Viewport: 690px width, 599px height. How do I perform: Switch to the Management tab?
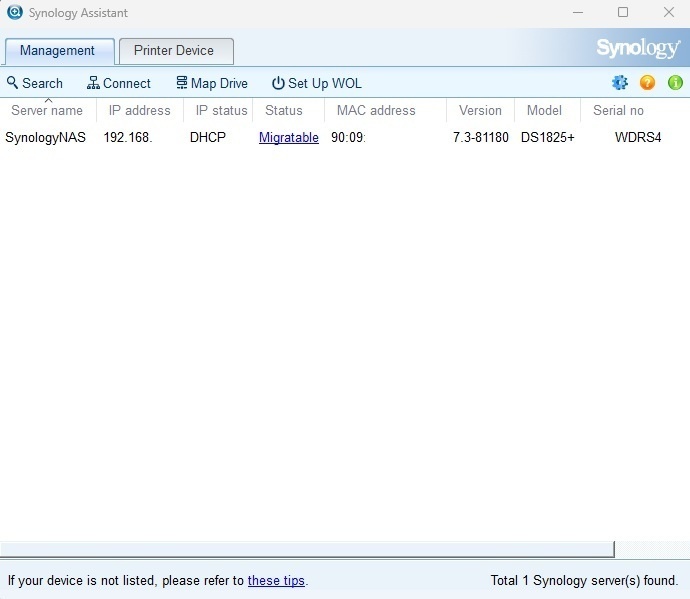[x=60, y=51]
